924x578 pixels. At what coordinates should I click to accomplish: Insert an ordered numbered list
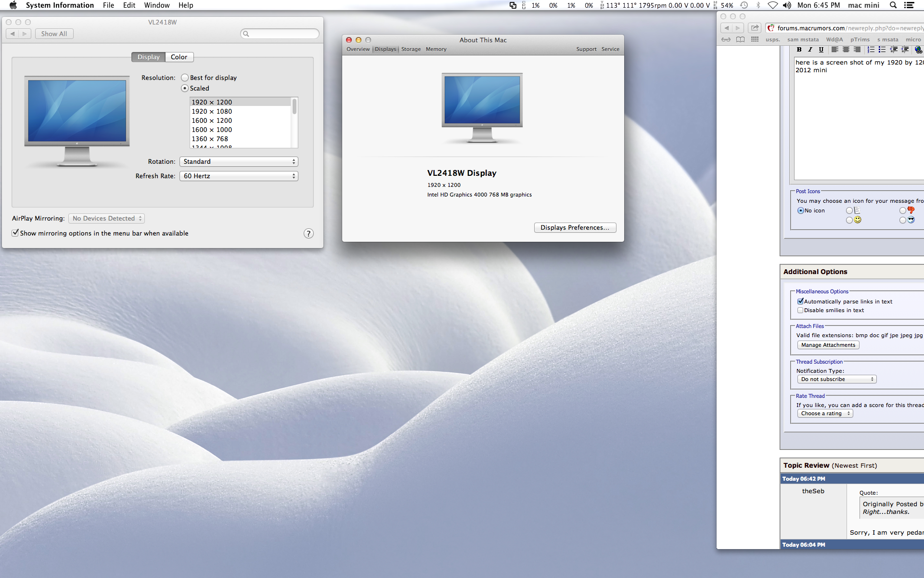871,50
